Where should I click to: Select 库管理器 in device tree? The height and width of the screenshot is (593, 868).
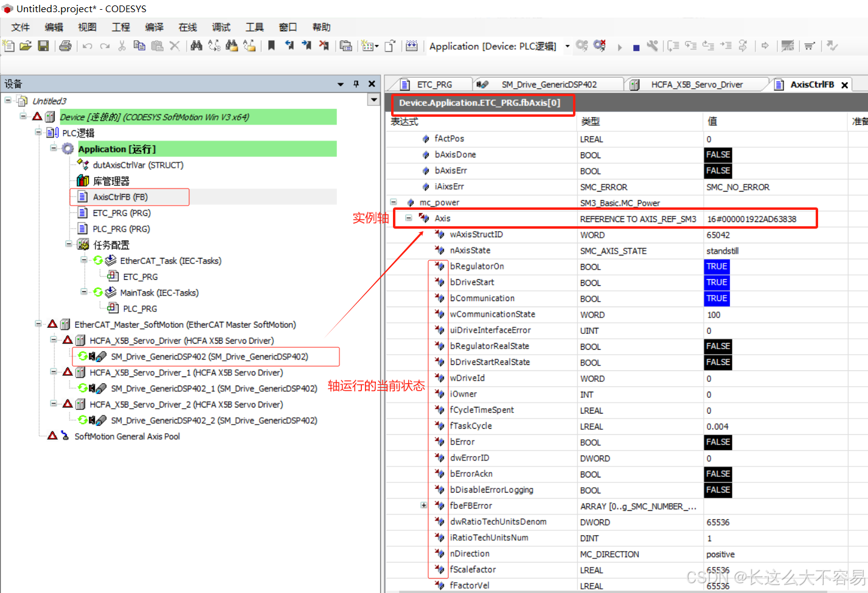point(111,181)
